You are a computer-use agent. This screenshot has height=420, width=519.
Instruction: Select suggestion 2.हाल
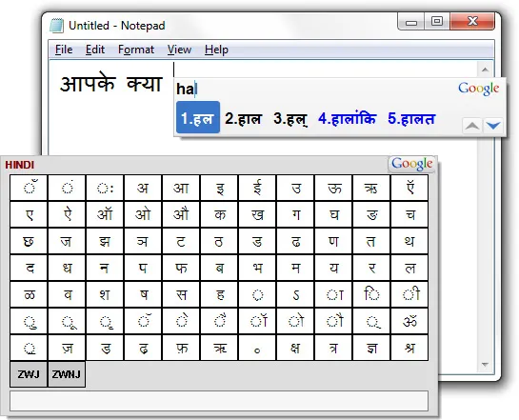pos(243,118)
